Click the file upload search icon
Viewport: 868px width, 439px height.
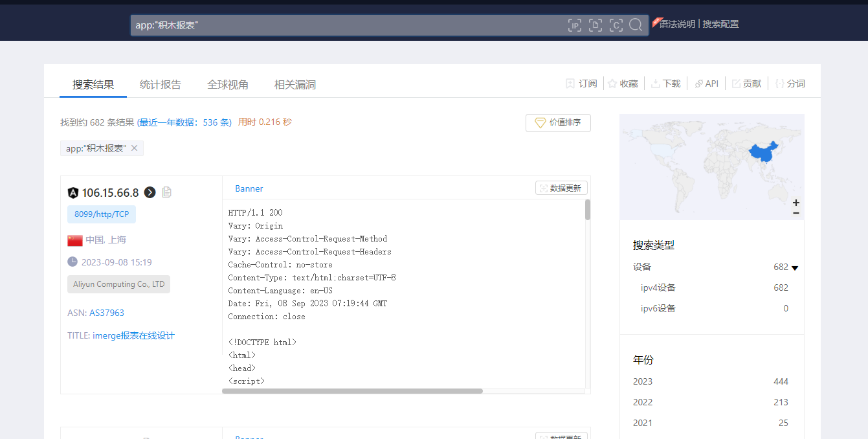click(595, 25)
